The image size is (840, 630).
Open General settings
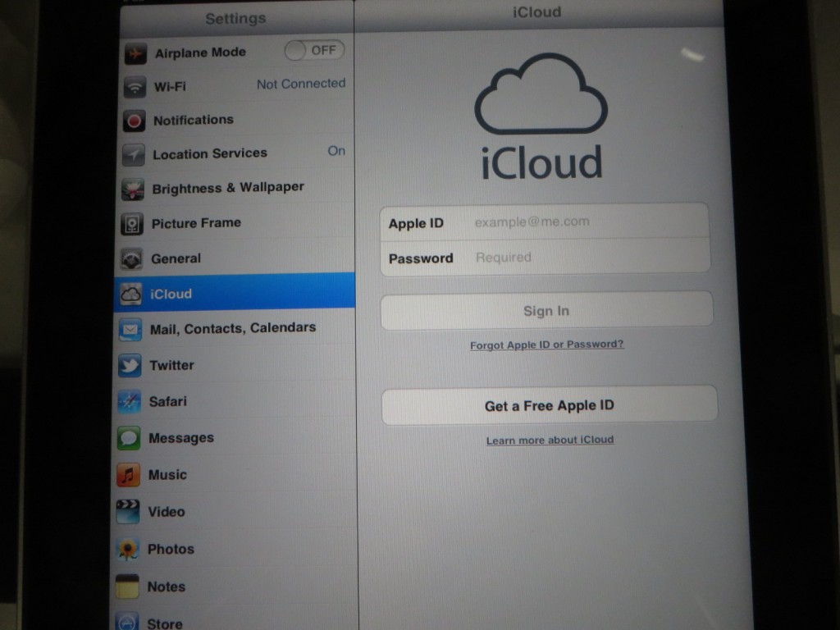[235, 258]
